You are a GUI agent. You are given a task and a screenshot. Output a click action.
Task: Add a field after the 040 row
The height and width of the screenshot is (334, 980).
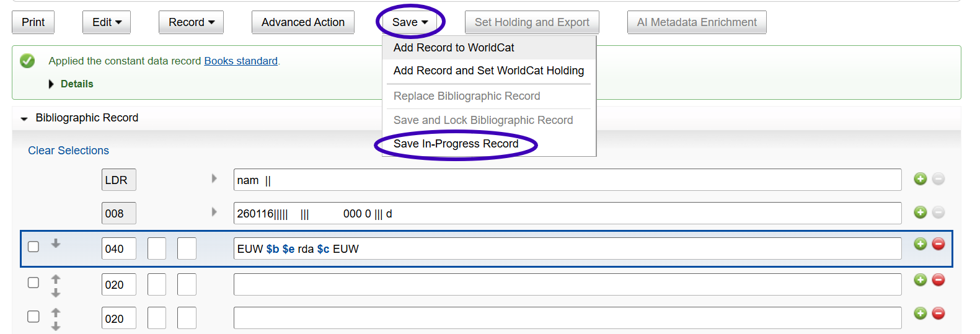920,244
